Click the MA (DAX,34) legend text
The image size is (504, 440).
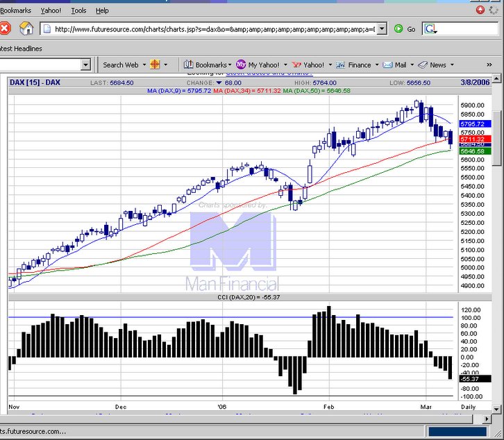tap(247, 91)
